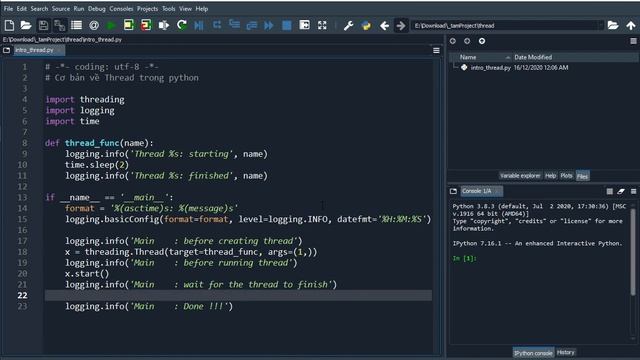Open the Help menu
The height and width of the screenshot is (360, 640).
[x=202, y=9]
